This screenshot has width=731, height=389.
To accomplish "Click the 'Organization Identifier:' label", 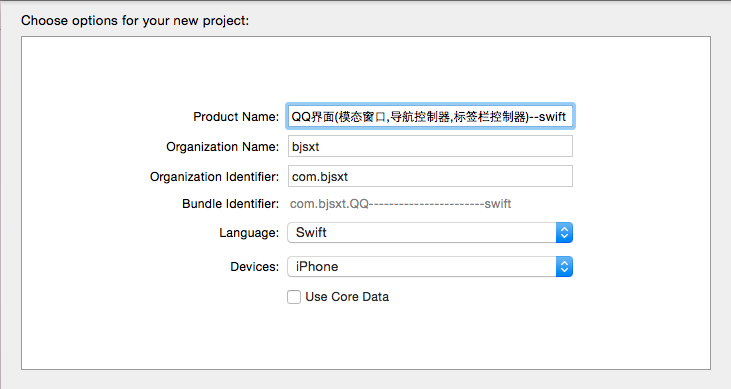I will [x=214, y=177].
